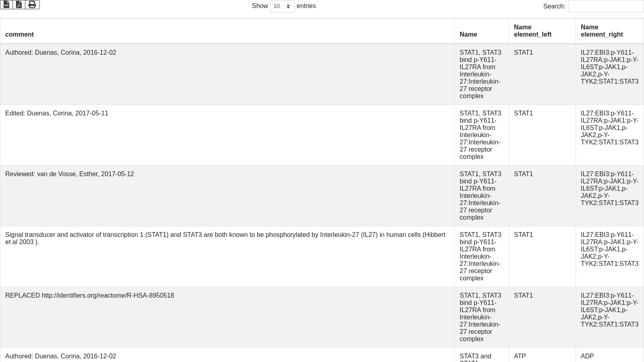Click the ADP cell in element_right column

click(x=587, y=356)
